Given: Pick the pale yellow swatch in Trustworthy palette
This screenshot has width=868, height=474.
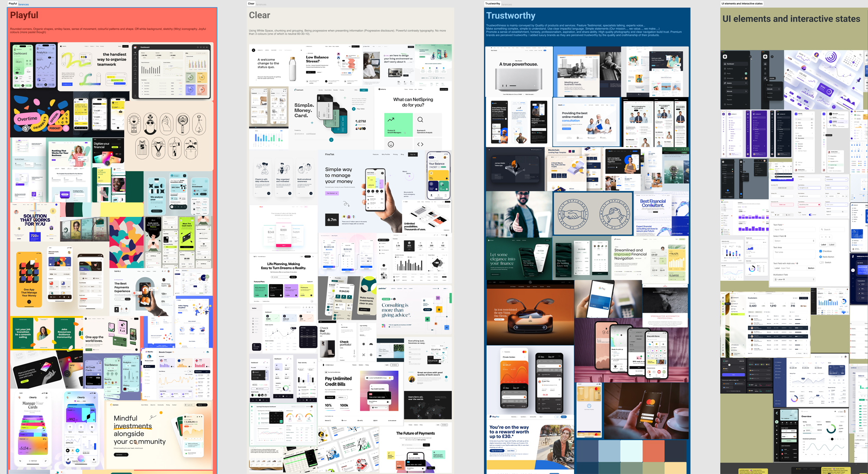Looking at the screenshot, I should pos(675,468).
